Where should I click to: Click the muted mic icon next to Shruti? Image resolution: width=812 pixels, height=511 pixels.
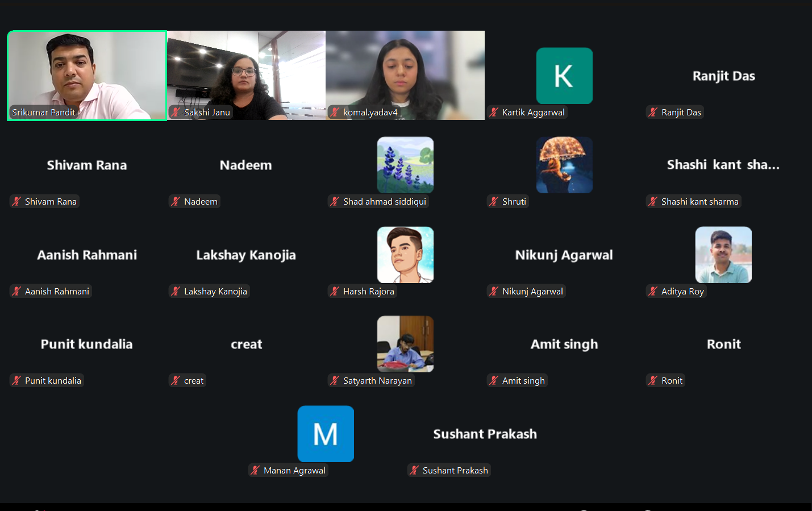point(494,201)
